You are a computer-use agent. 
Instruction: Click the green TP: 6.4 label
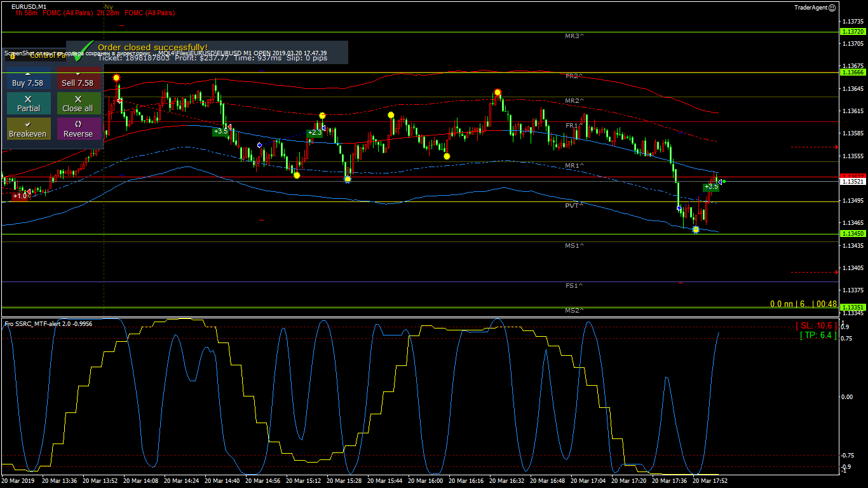tap(818, 335)
